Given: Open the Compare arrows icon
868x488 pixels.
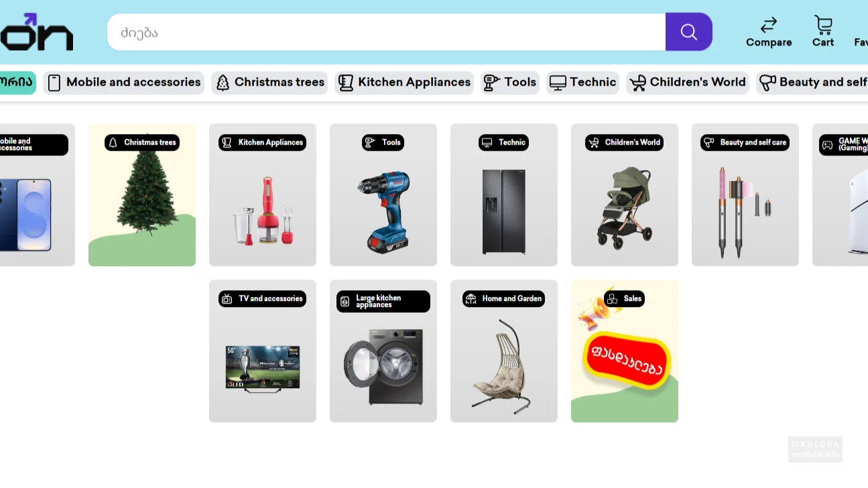Looking at the screenshot, I should [x=768, y=25].
